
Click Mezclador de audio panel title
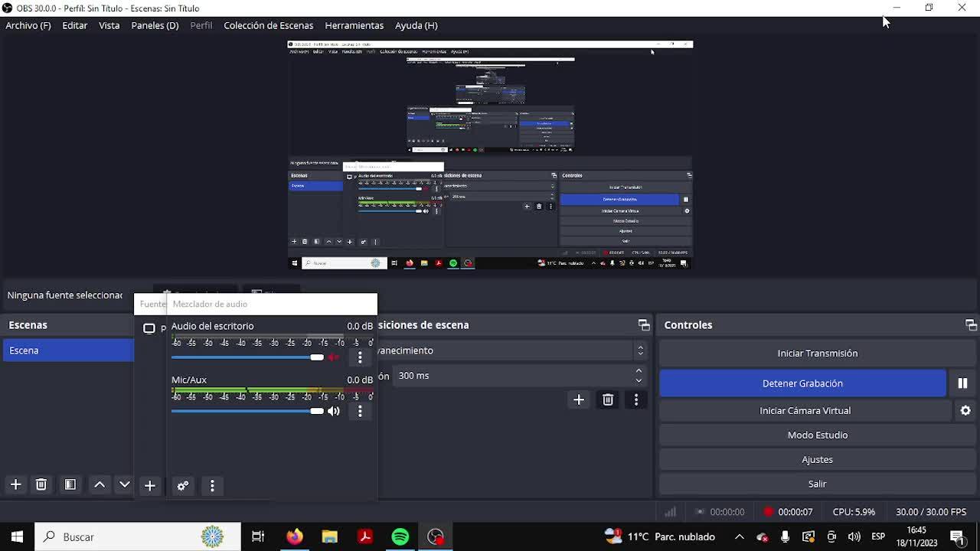210,304
